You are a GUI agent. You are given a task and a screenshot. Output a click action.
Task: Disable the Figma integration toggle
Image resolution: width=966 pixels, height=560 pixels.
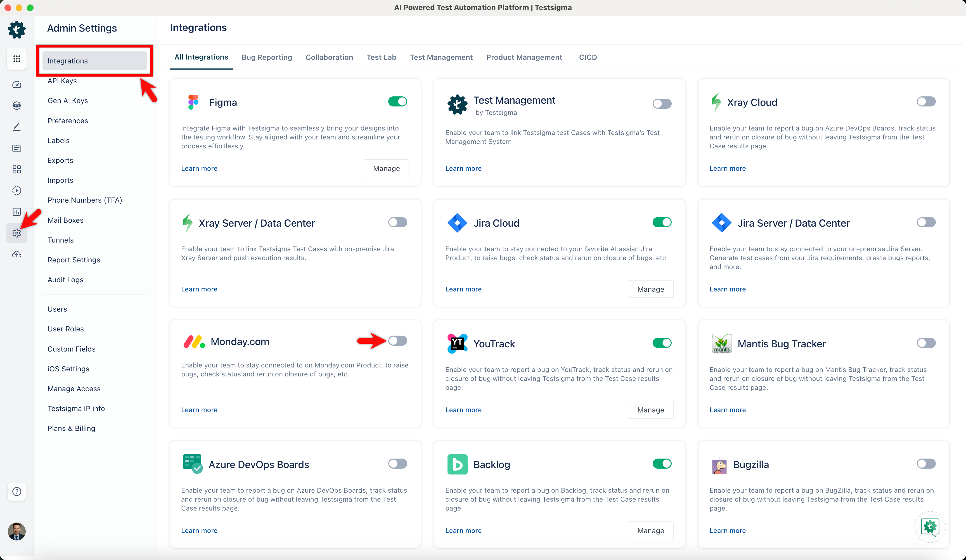(397, 101)
